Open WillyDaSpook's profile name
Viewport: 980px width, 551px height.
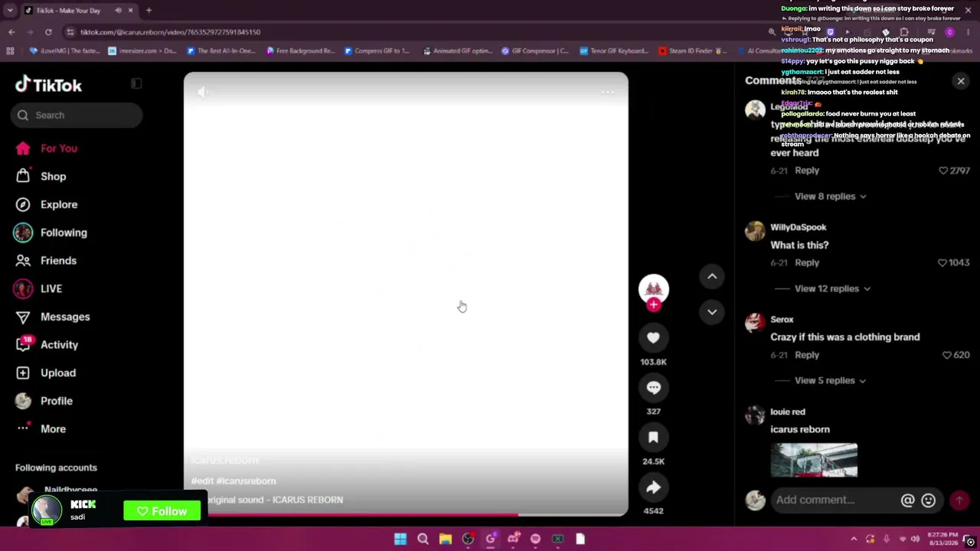click(x=798, y=227)
